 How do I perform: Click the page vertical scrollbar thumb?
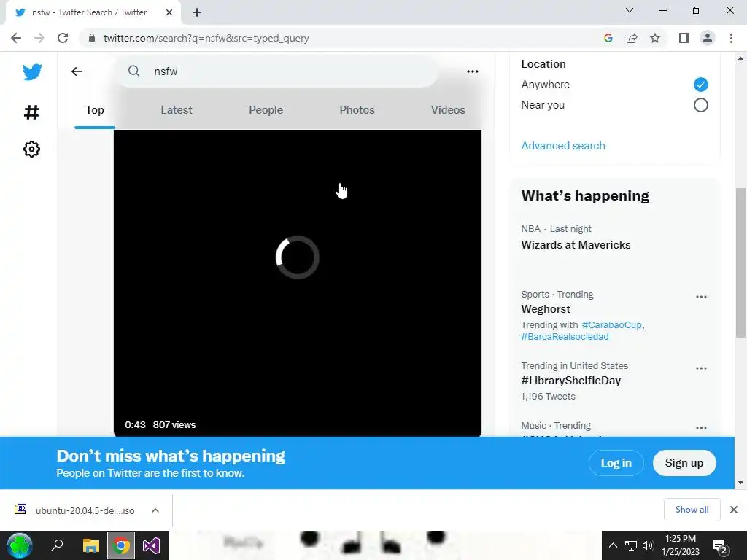(x=740, y=262)
